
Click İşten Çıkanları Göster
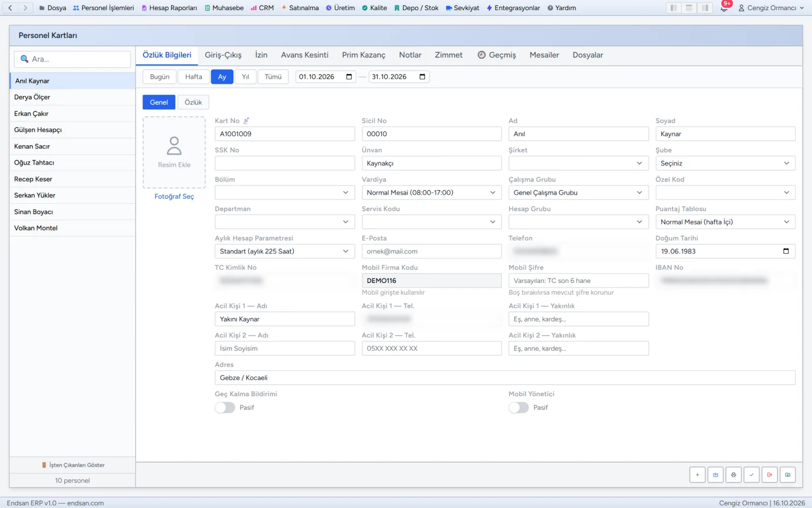coord(73,465)
